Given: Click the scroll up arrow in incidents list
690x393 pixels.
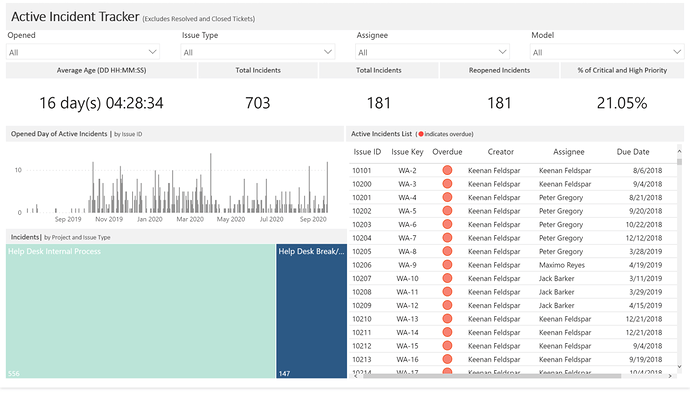Looking at the screenshot, I should point(679,151).
